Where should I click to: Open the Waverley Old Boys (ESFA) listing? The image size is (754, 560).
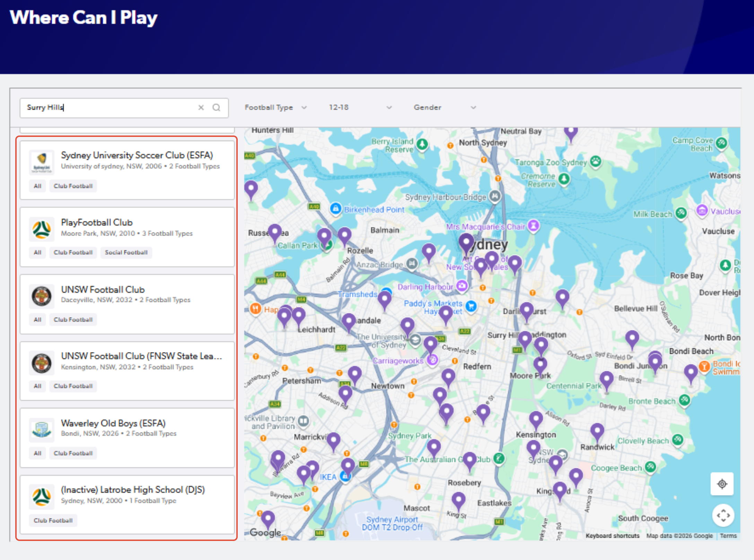click(127, 438)
